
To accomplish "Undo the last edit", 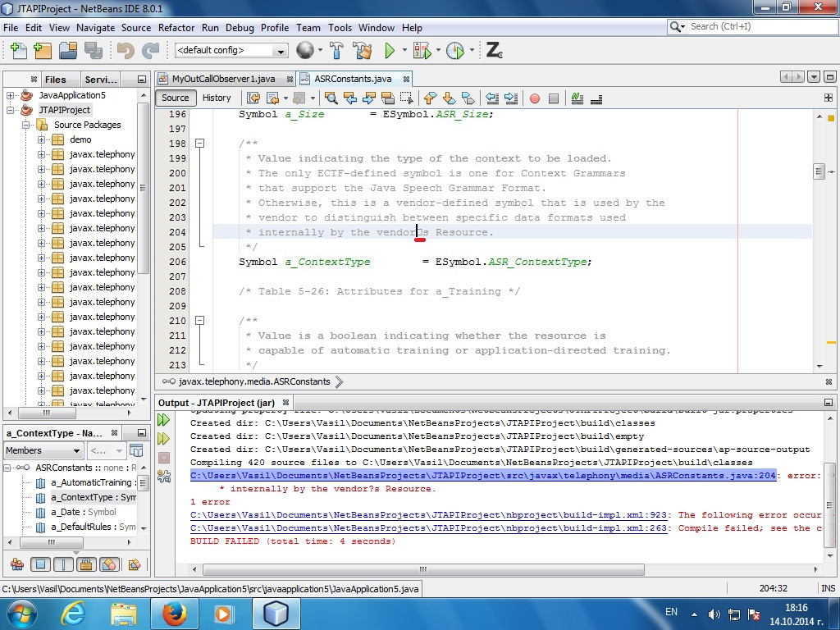I will tap(125, 51).
